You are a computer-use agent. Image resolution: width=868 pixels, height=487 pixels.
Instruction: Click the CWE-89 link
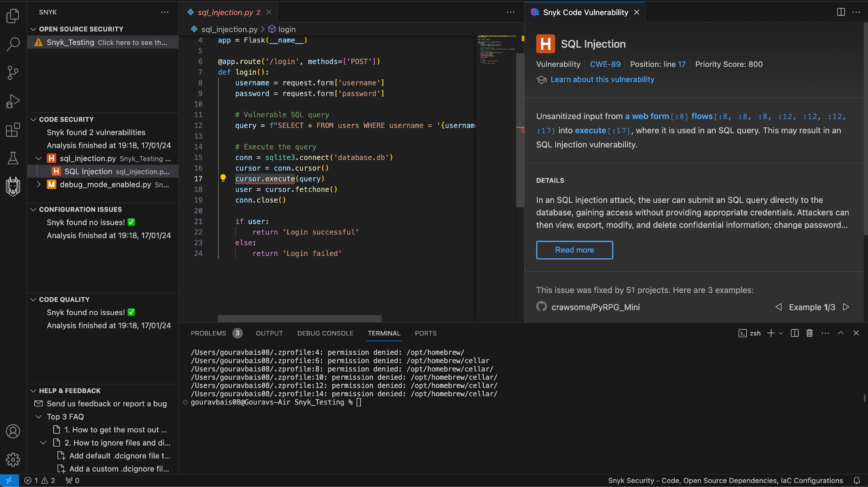[x=605, y=64]
